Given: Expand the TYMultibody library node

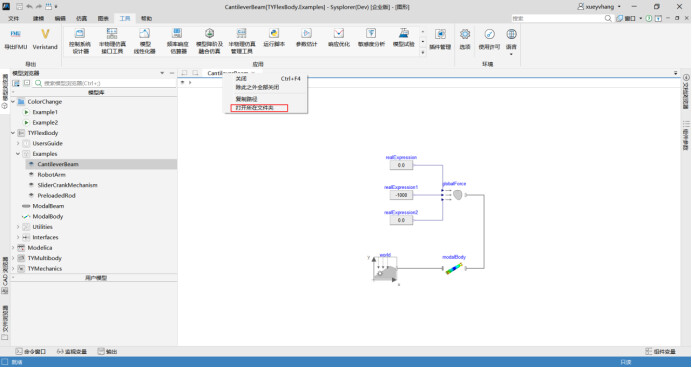Looking at the screenshot, I should 13,258.
